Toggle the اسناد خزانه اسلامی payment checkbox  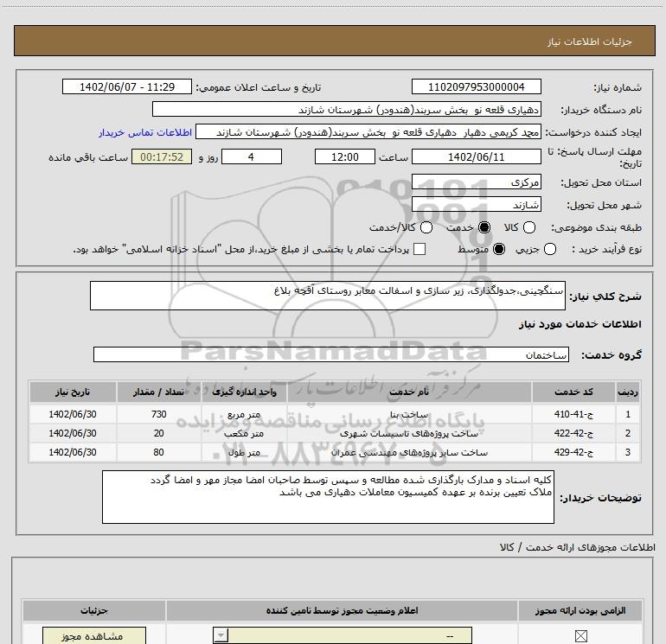coord(419,249)
